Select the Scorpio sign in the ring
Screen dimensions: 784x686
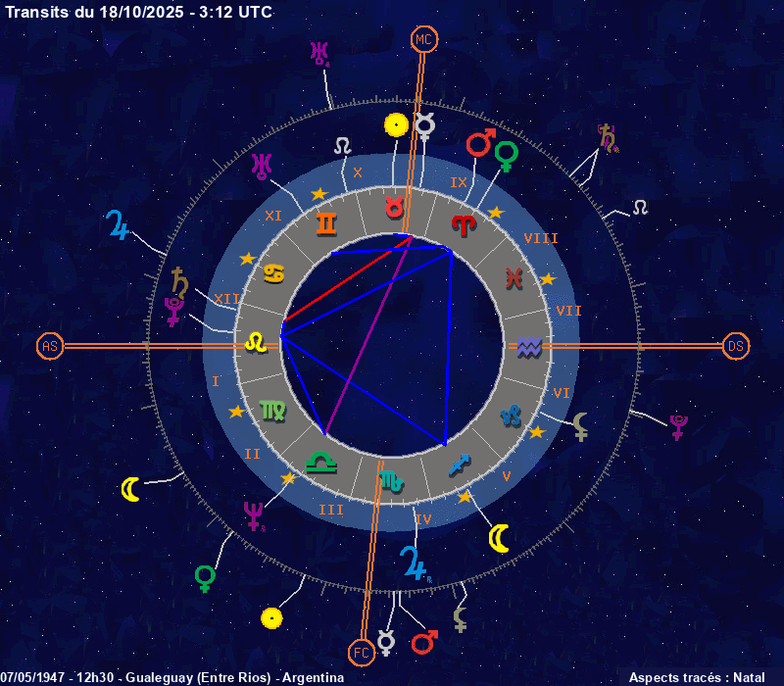click(390, 481)
